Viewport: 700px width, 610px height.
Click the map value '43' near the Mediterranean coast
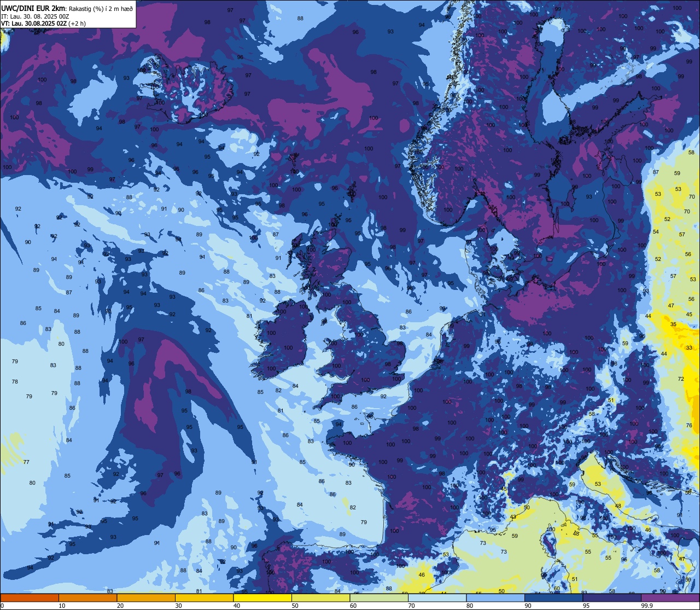coord(513,517)
